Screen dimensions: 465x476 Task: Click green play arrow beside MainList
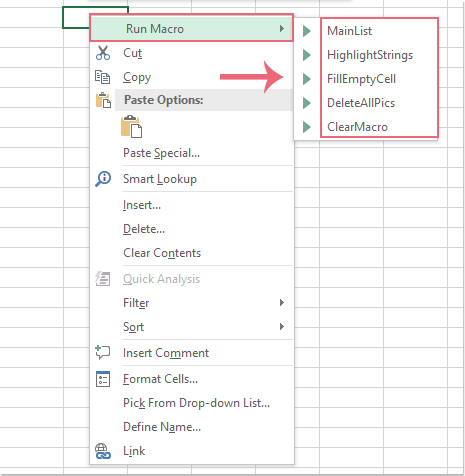coord(307,31)
